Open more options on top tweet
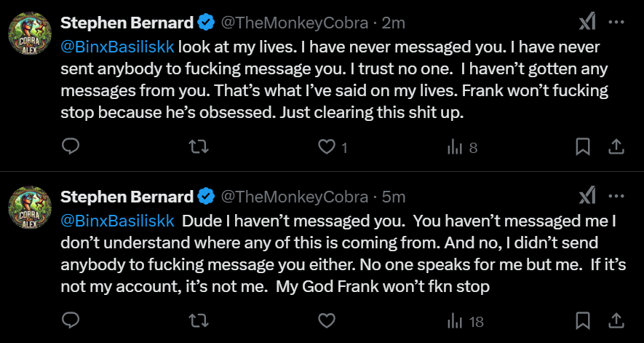The width and height of the screenshot is (644, 343). (x=616, y=23)
